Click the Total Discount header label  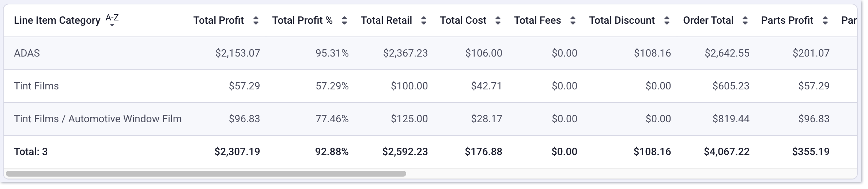622,20
